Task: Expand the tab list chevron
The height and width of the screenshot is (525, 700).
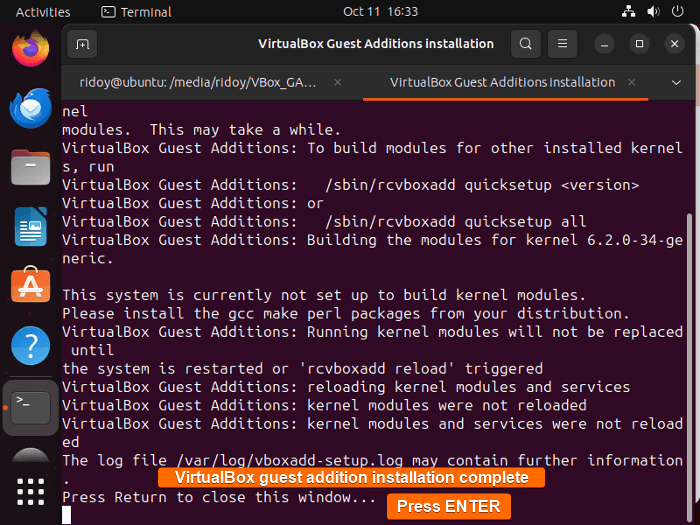Action: [676, 83]
